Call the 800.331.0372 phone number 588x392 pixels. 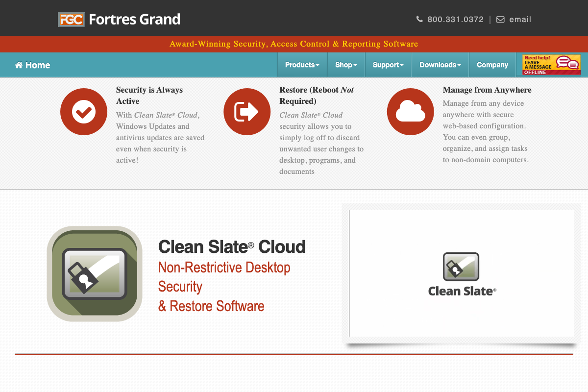pos(455,20)
